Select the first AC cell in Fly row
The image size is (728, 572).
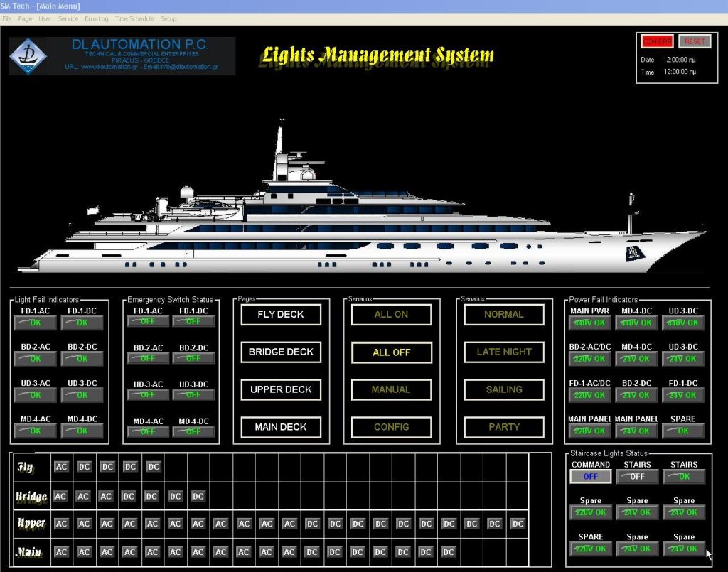[x=61, y=467]
